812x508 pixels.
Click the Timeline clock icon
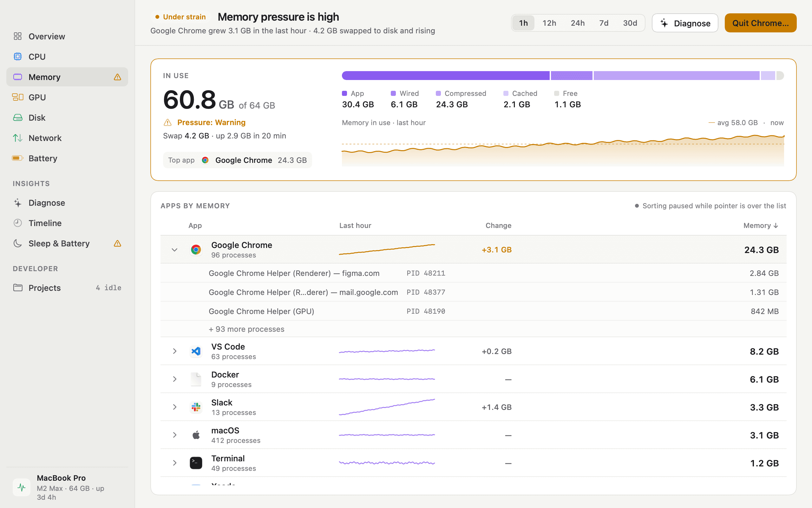click(18, 223)
